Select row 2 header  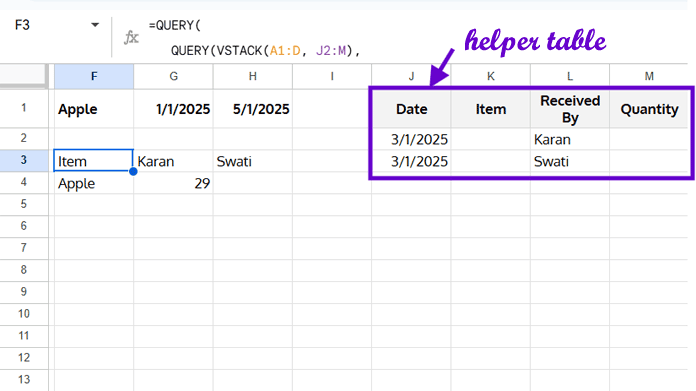[x=24, y=138]
